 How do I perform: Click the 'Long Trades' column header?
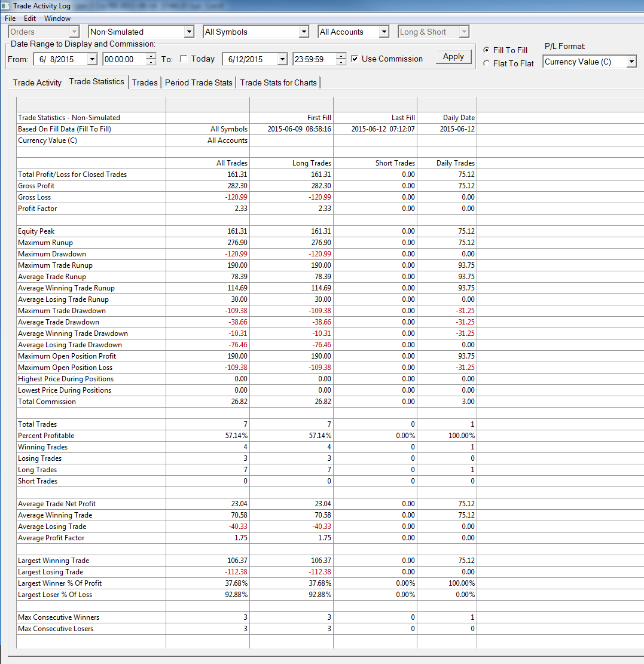pyautogui.click(x=312, y=163)
